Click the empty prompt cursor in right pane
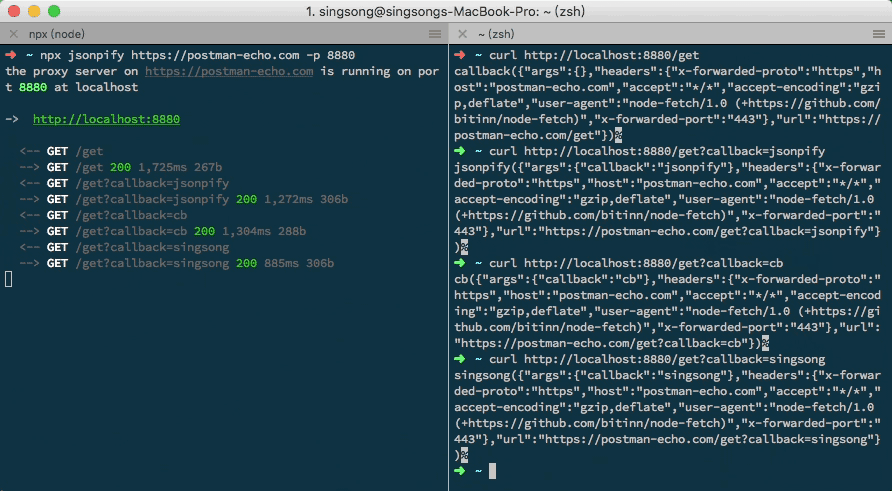 [493, 471]
